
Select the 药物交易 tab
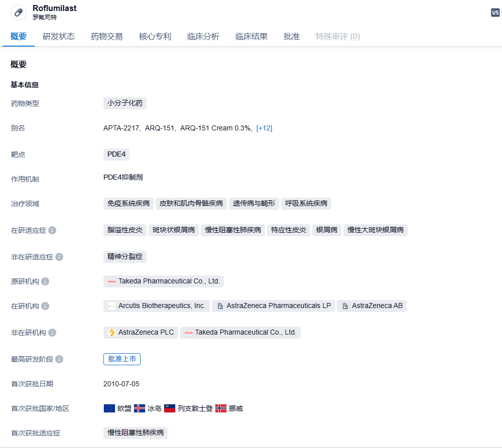click(x=107, y=37)
